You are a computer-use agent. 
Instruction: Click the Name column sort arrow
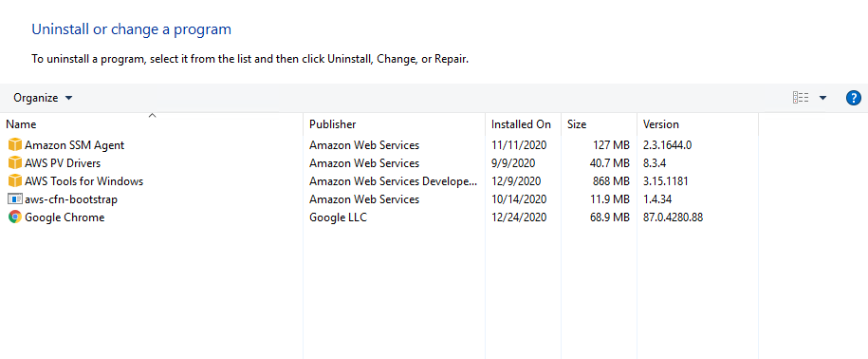coord(152,116)
